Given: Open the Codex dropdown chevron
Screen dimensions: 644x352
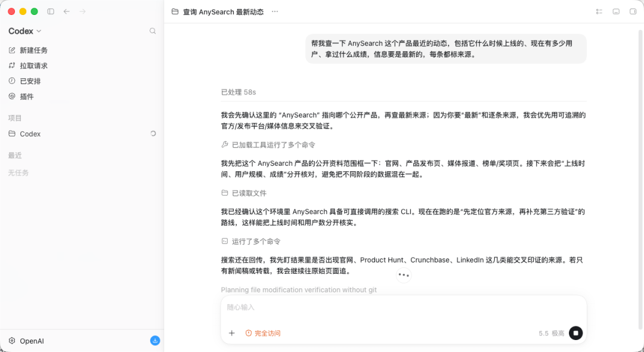Looking at the screenshot, I should [39, 31].
